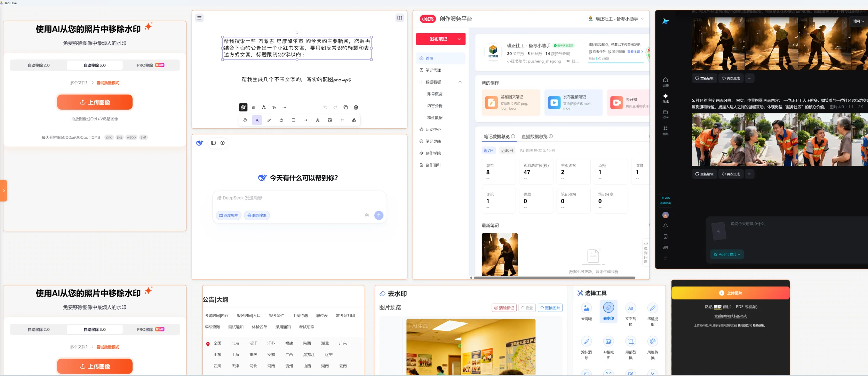
Task: Enable 联网搜索 in the DeepSeek input box
Action: pos(257,215)
